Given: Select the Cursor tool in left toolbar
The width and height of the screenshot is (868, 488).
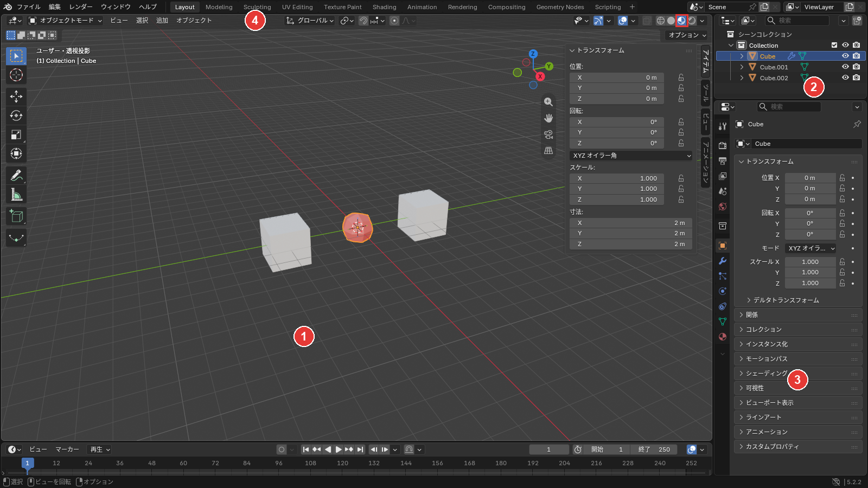Looking at the screenshot, I should click(16, 75).
